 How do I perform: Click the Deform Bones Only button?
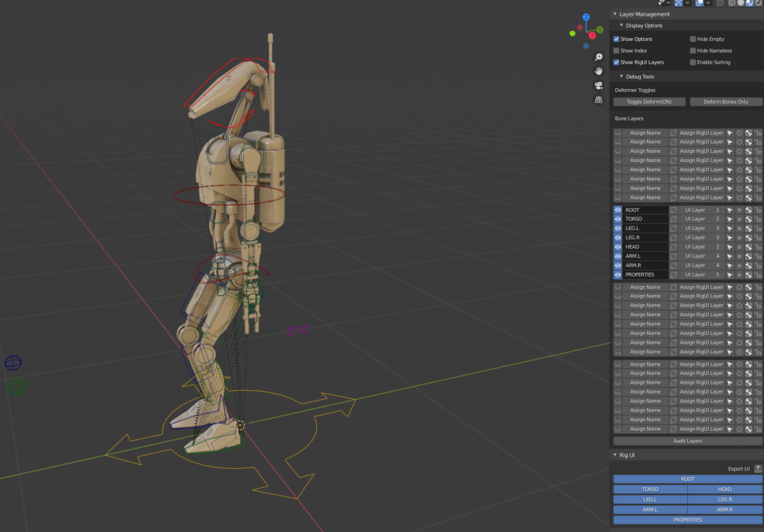(726, 102)
